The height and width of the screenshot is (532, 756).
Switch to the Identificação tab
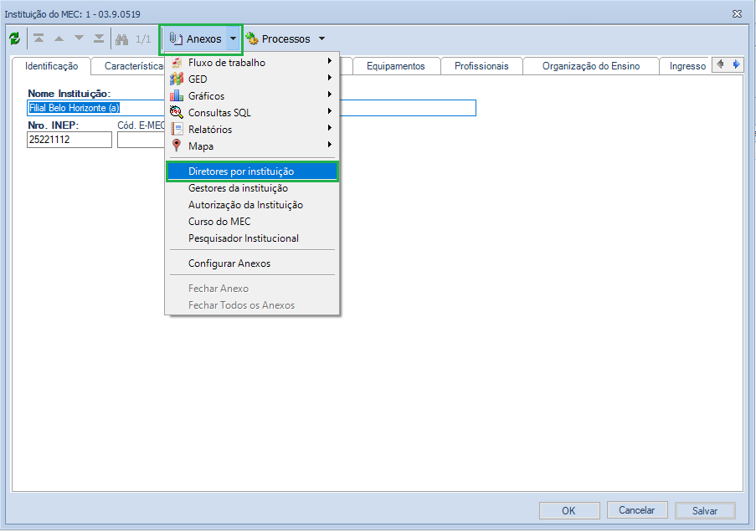52,66
